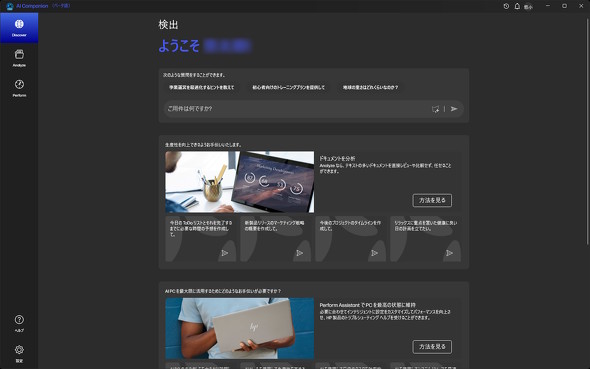Click the 今日の ToDo リスト prompt card text
Viewport: 590px width, 369px height.
pos(201,228)
